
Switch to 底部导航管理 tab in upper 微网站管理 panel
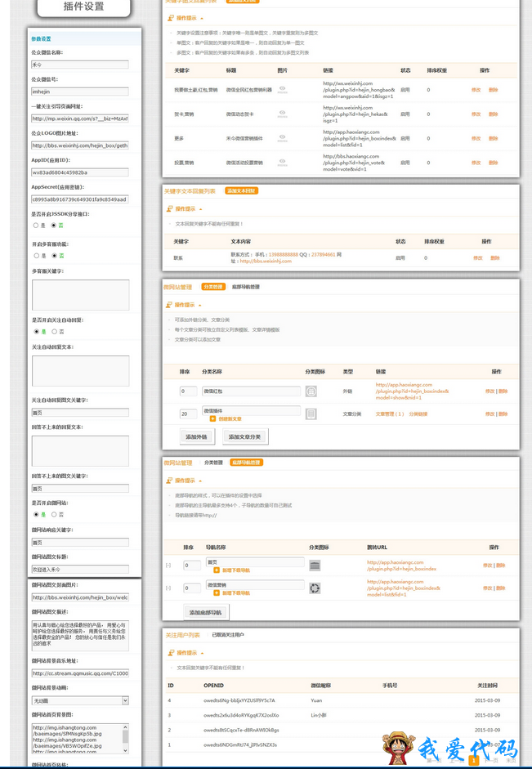tap(246, 287)
